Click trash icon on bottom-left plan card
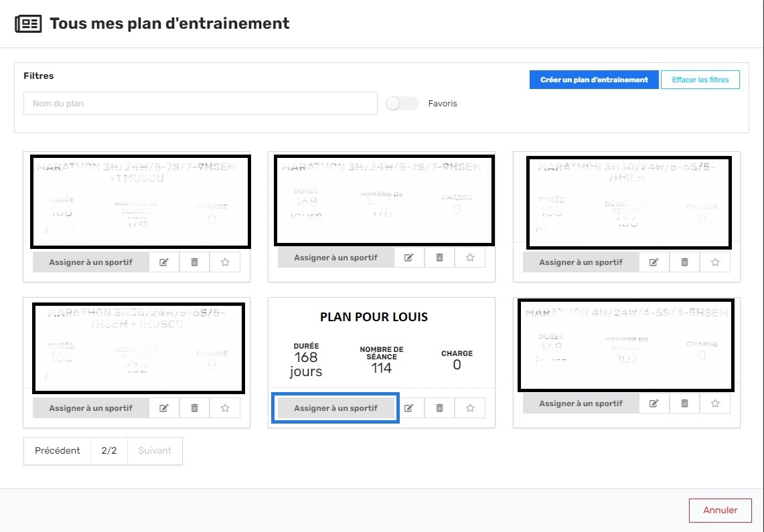Image resolution: width=764 pixels, height=532 pixels. 194,408
